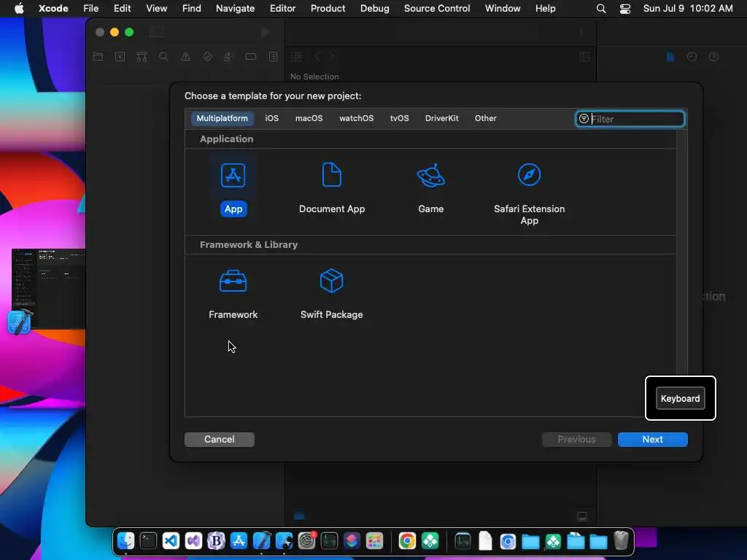Switch to the iOS tab
Viewport: 747px width, 560px height.
click(271, 118)
